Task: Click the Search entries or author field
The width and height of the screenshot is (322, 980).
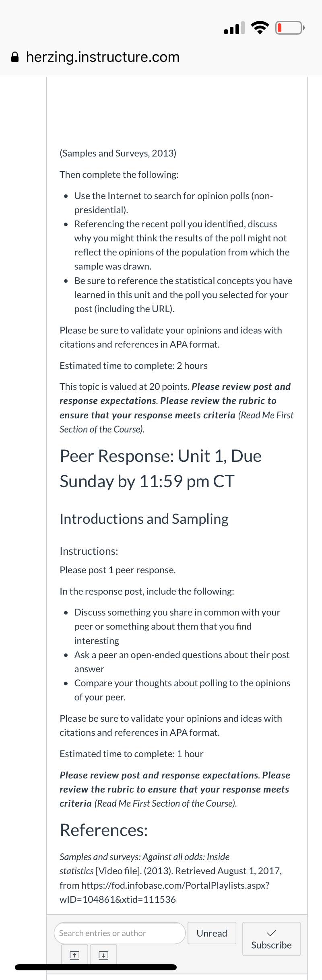Action: coord(120,933)
